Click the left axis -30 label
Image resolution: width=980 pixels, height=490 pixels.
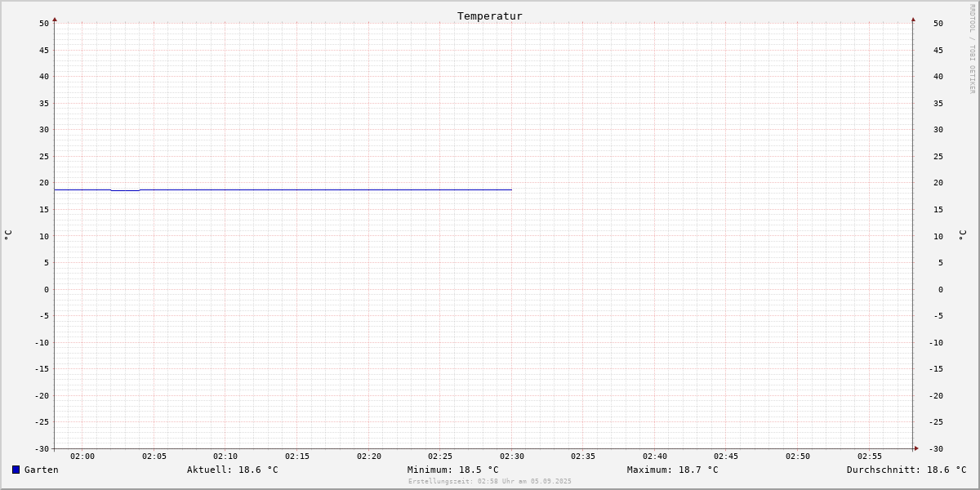42,448
